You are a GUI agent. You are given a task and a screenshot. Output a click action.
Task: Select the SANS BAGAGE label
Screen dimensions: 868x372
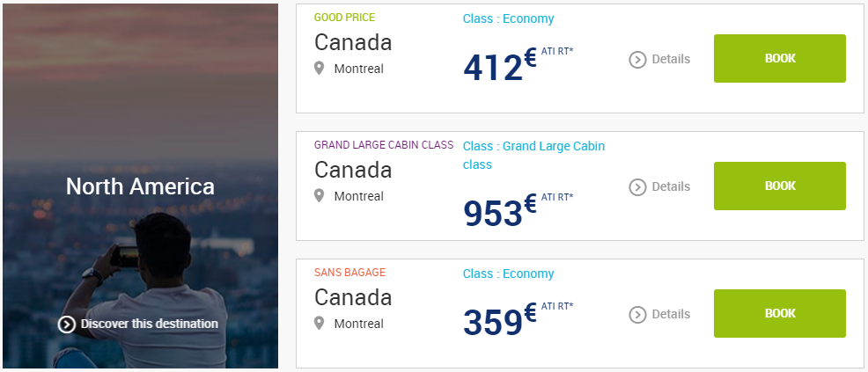coord(349,273)
